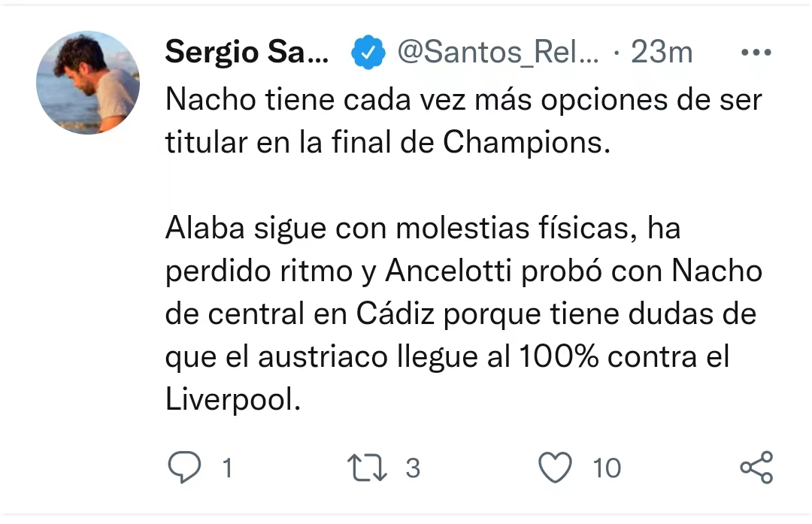Open Sergio's profile picture
Screen dimensions: 812x524
(x=88, y=83)
